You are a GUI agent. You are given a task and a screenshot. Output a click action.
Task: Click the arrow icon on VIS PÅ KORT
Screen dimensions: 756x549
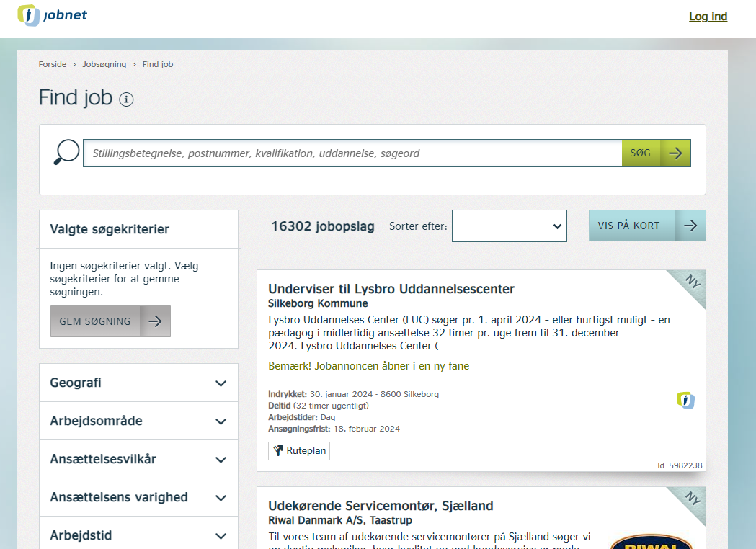690,225
